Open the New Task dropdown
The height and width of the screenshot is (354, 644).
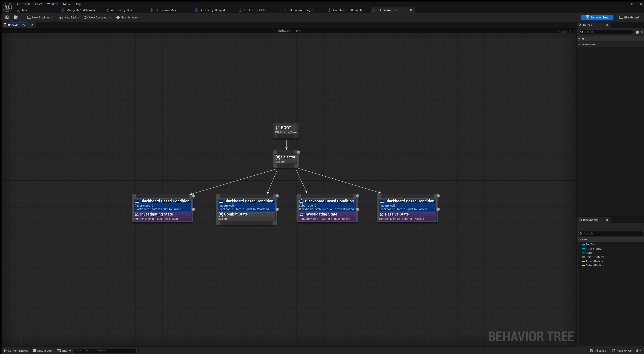point(69,17)
